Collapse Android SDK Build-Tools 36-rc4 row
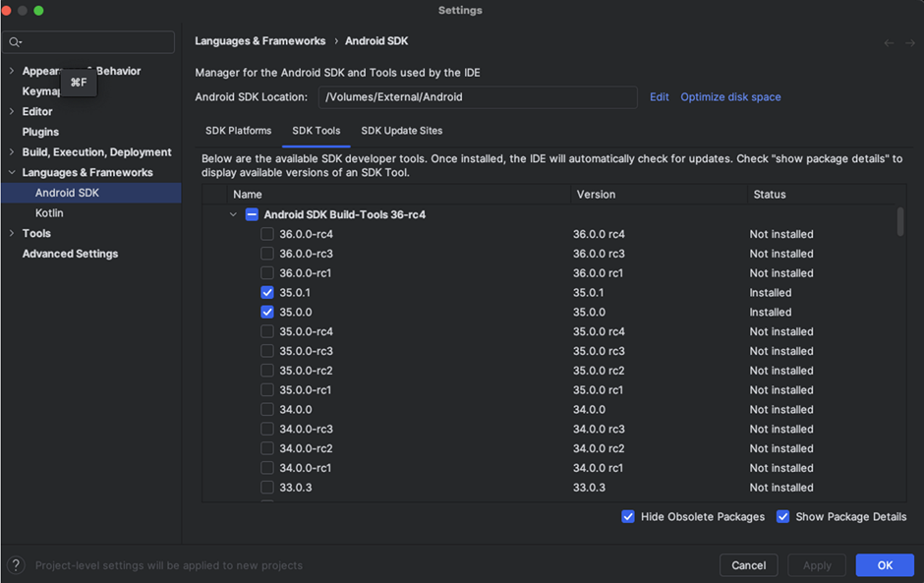The height and width of the screenshot is (583, 924). tap(233, 214)
